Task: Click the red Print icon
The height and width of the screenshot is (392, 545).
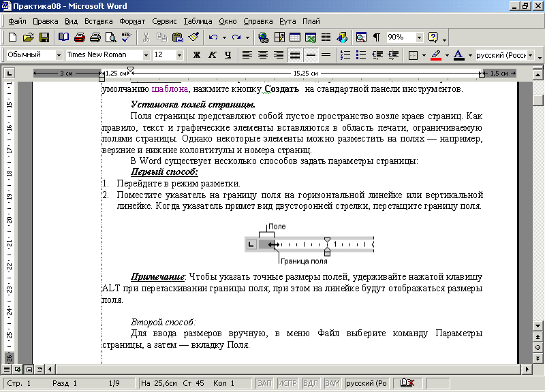Action: tap(80, 37)
